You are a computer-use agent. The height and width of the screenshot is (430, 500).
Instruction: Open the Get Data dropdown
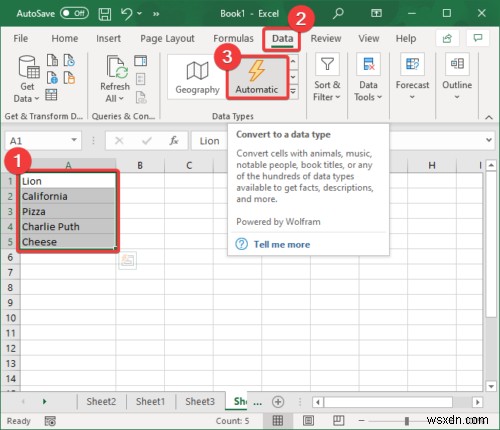tap(27, 79)
